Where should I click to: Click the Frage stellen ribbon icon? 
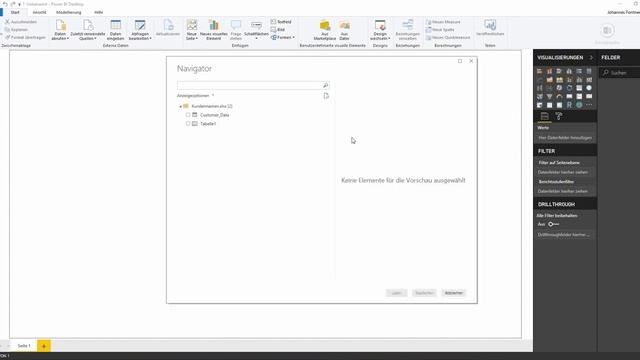(x=236, y=29)
